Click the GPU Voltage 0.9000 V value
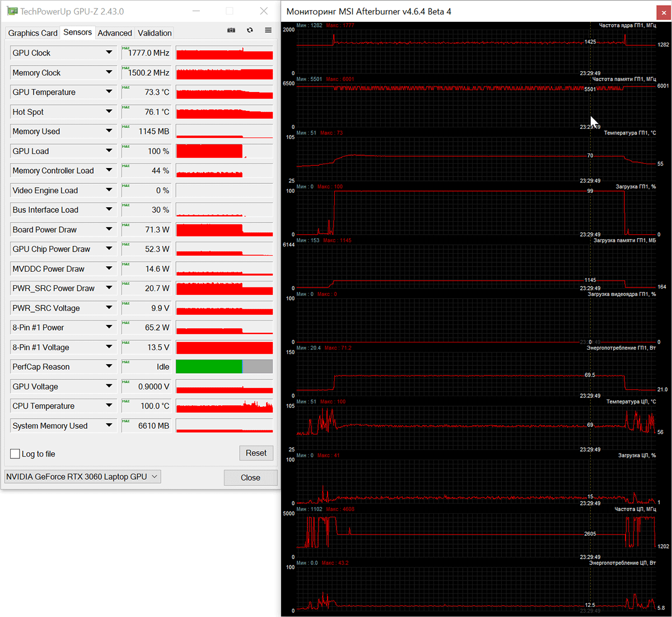Viewport: 672px width, 617px height. 154,386
